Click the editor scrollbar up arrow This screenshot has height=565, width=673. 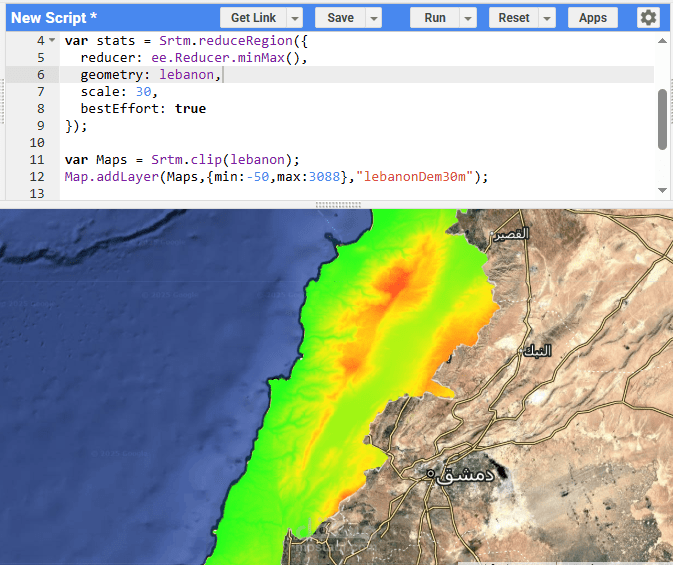coord(662,41)
